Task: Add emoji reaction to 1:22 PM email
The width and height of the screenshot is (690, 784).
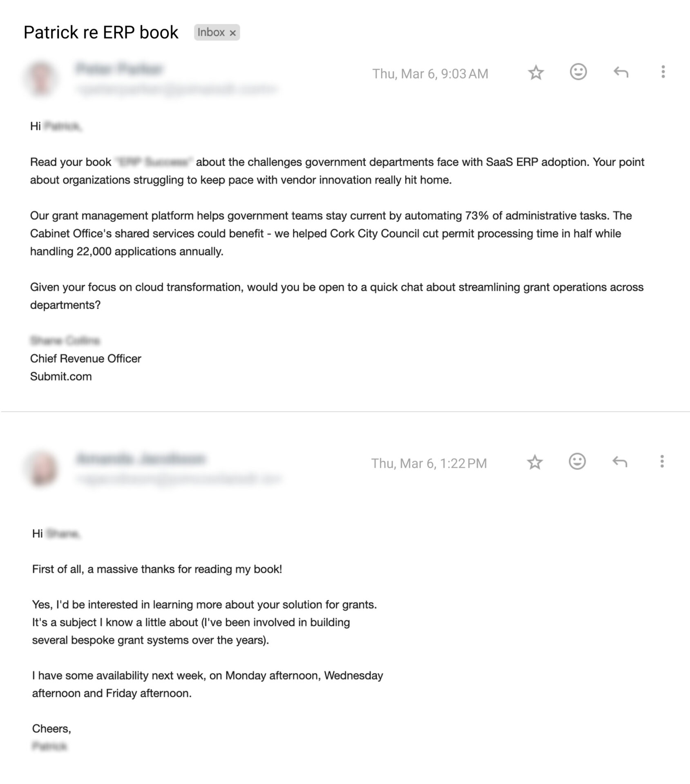Action: 577,461
